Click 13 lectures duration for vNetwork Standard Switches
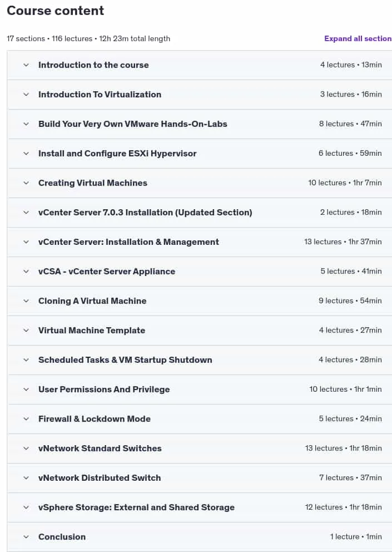This screenshot has height=552, width=392. [x=343, y=448]
